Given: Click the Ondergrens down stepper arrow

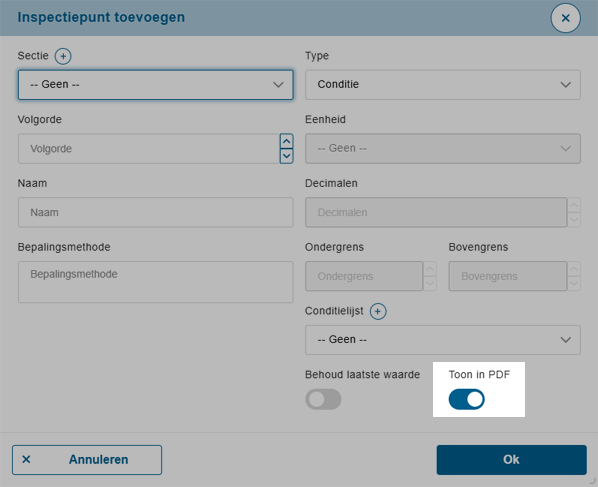Looking at the screenshot, I should pyautogui.click(x=430, y=283).
